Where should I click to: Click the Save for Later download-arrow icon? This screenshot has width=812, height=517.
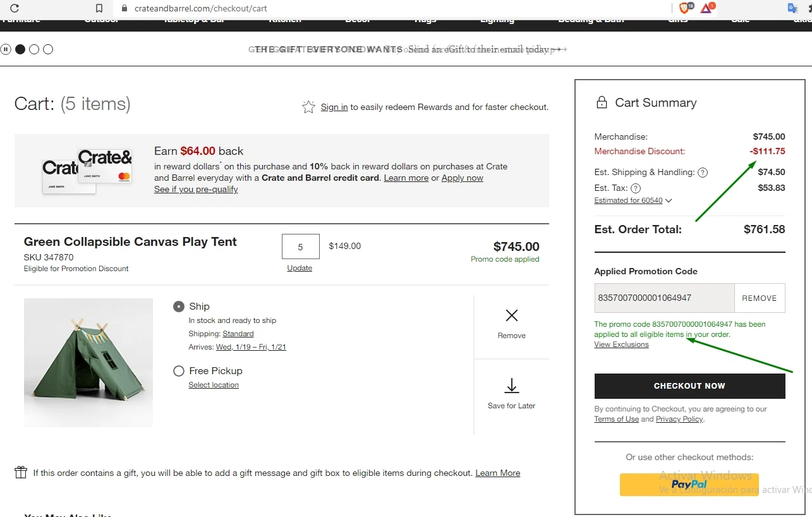pyautogui.click(x=512, y=386)
